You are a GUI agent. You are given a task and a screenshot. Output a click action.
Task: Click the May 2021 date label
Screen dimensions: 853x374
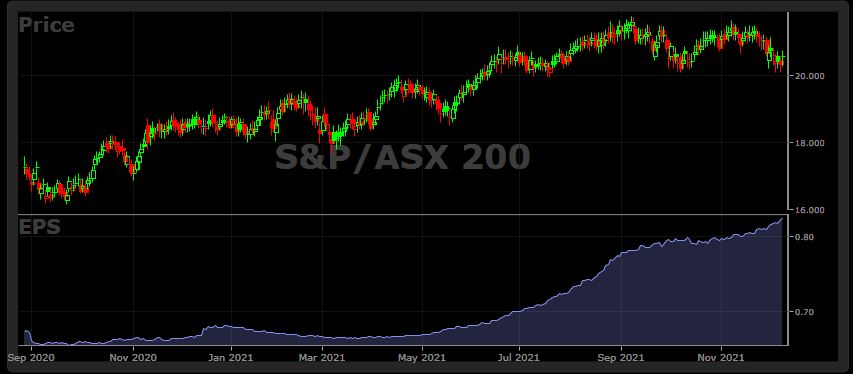[x=422, y=358]
